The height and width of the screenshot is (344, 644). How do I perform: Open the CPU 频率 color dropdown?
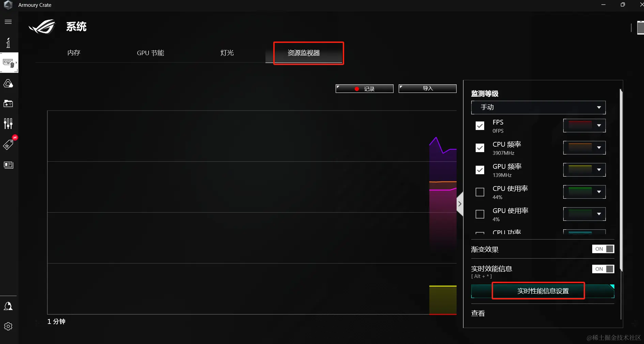(584, 148)
